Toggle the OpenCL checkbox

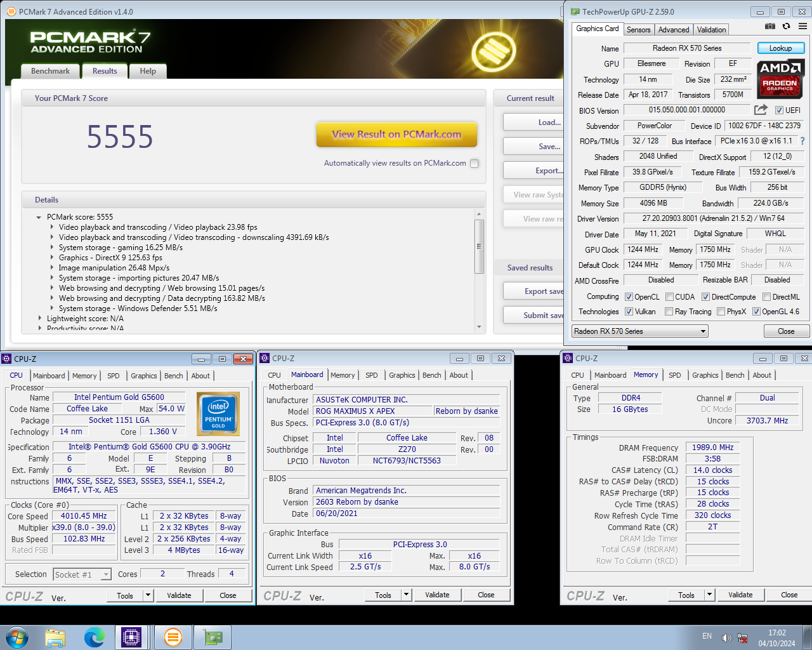coord(629,297)
